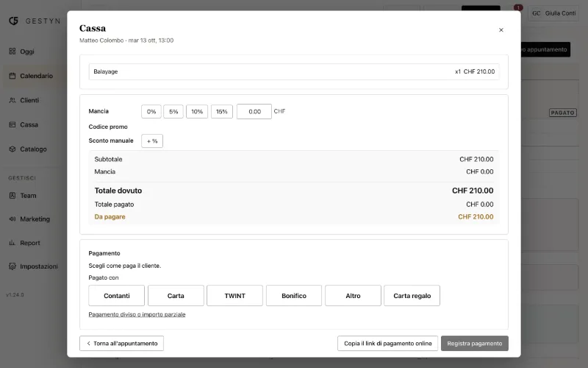Set tip to 5%
The image size is (588, 368).
pos(173,112)
